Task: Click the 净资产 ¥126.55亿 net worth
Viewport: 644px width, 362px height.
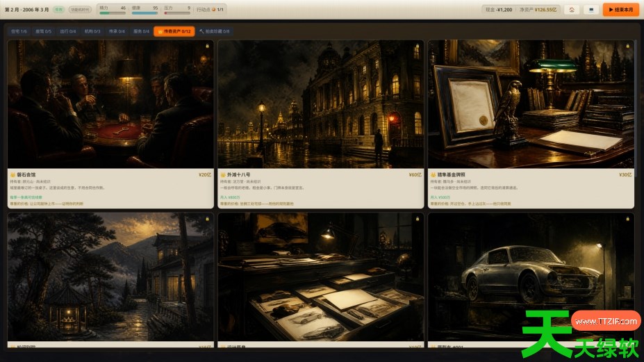Action: (x=538, y=10)
